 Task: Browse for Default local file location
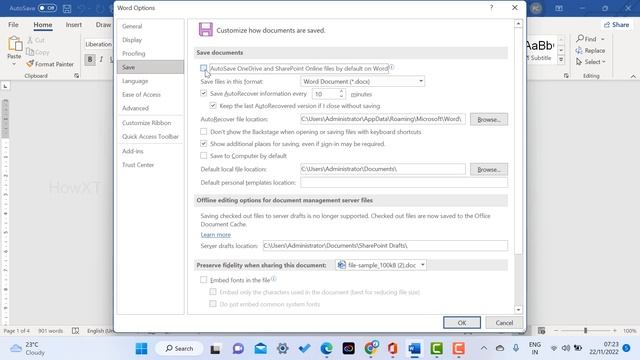[x=489, y=169]
